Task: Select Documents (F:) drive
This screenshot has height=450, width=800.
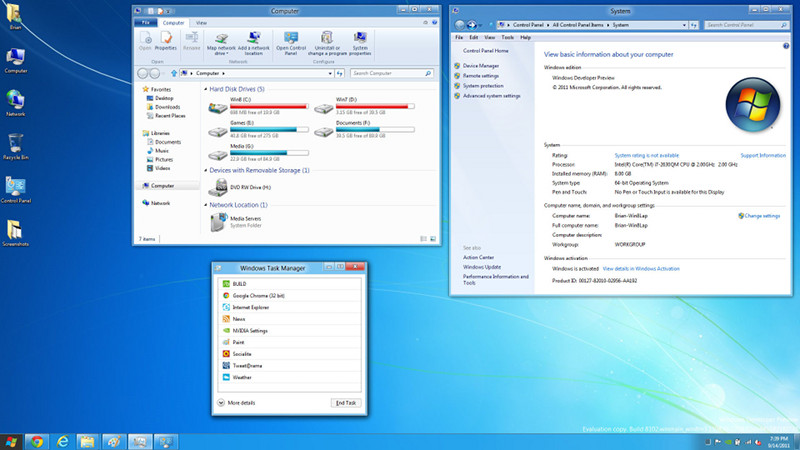Action: click(x=364, y=130)
